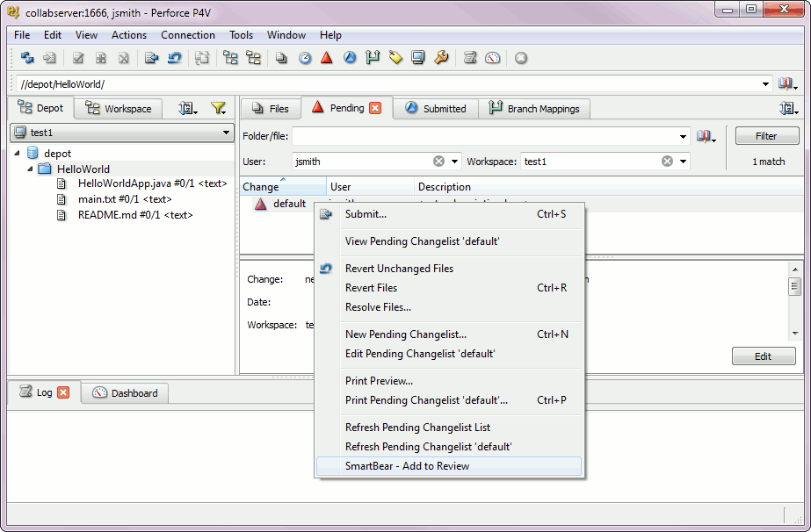Open the workspace selector dropdown showing test1
The height and width of the screenshot is (532, 811).
click(224, 134)
